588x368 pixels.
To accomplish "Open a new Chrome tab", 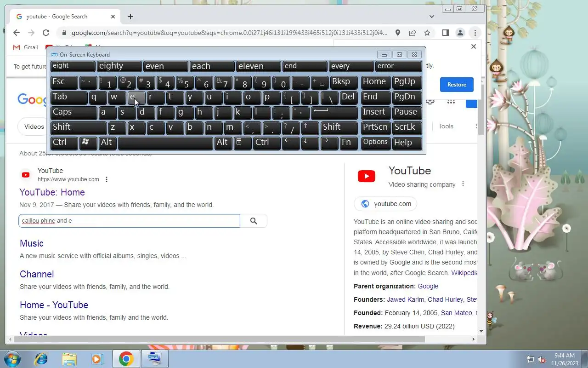I will (x=130, y=17).
